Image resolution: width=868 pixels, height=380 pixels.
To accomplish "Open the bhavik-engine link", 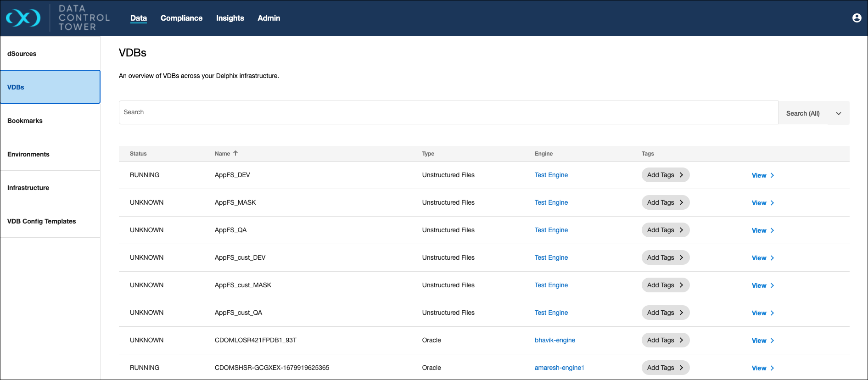I will pos(554,340).
